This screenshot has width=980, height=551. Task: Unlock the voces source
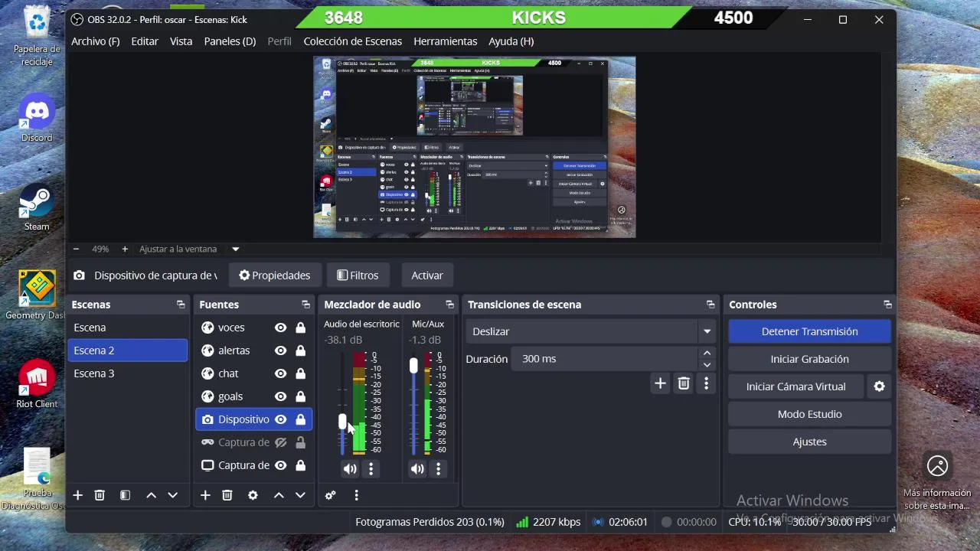point(301,328)
